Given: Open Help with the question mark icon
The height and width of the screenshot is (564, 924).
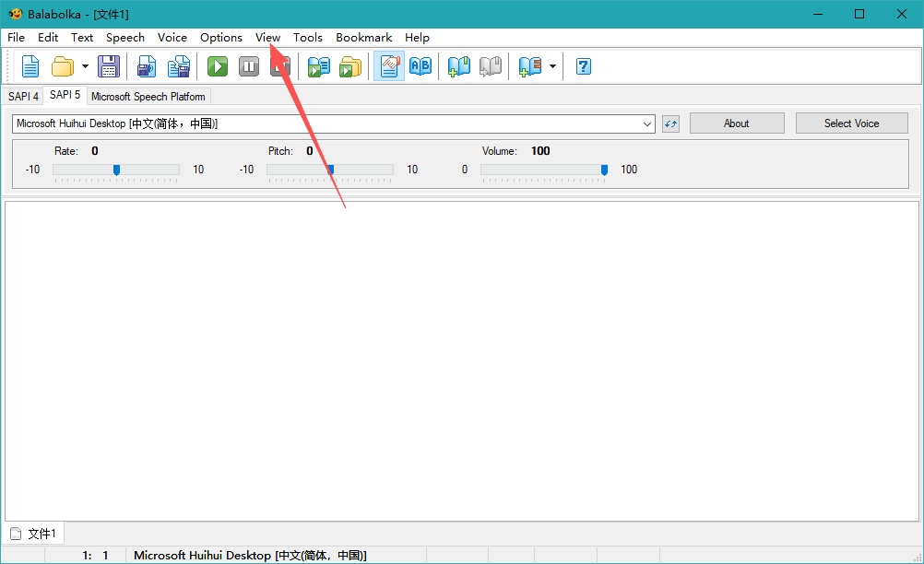Looking at the screenshot, I should pyautogui.click(x=584, y=66).
